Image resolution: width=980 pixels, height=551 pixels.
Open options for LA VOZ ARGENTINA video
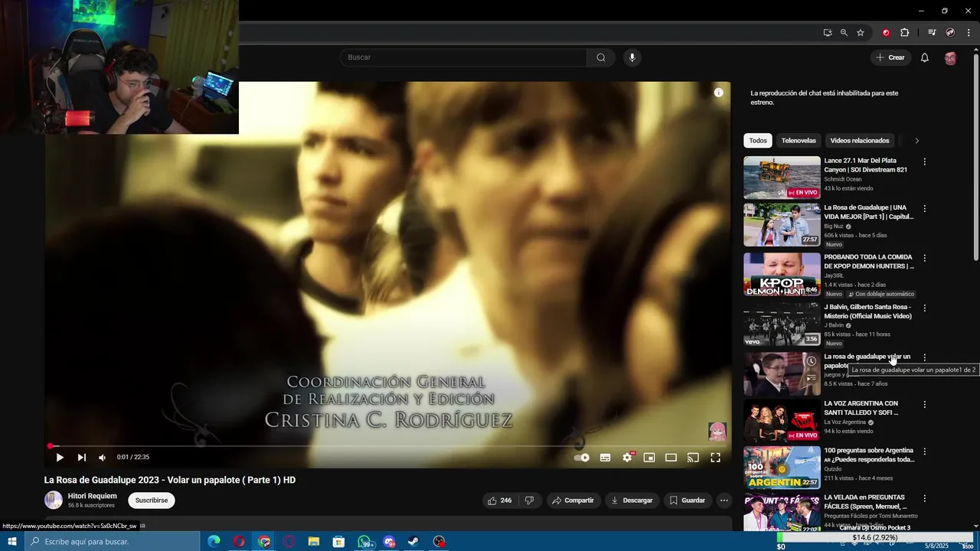coord(925,404)
